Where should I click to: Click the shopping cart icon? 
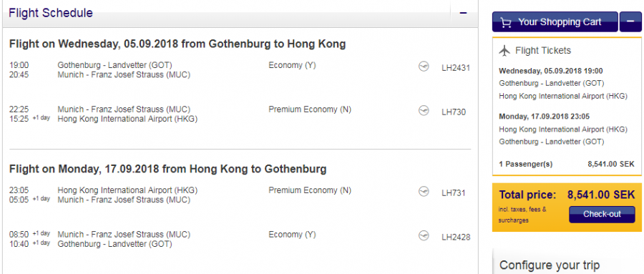[507, 23]
